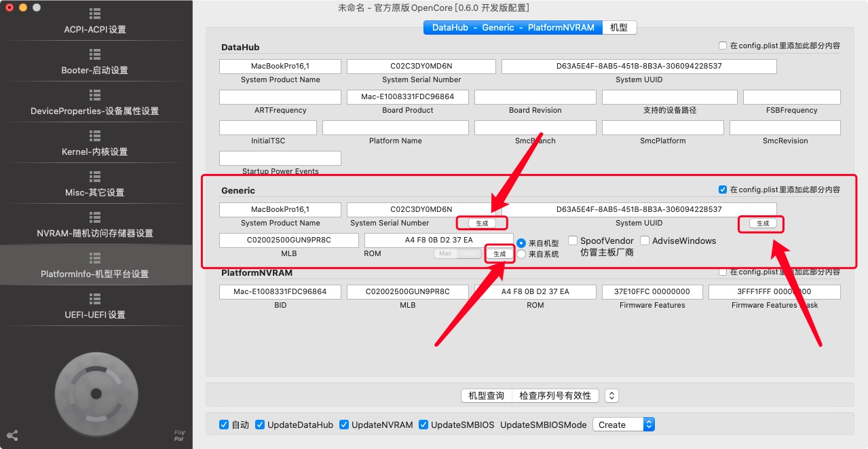Click the SmcBranch input field

point(535,128)
